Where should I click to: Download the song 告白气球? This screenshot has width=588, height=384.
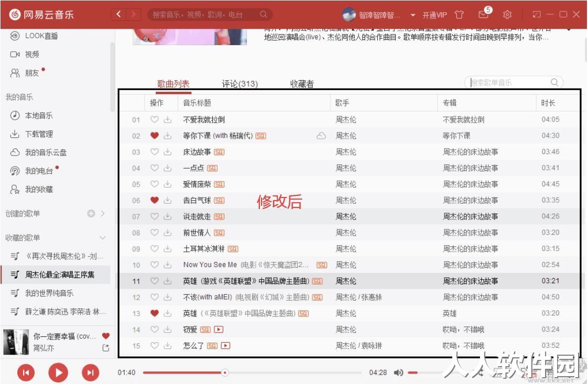(x=167, y=200)
